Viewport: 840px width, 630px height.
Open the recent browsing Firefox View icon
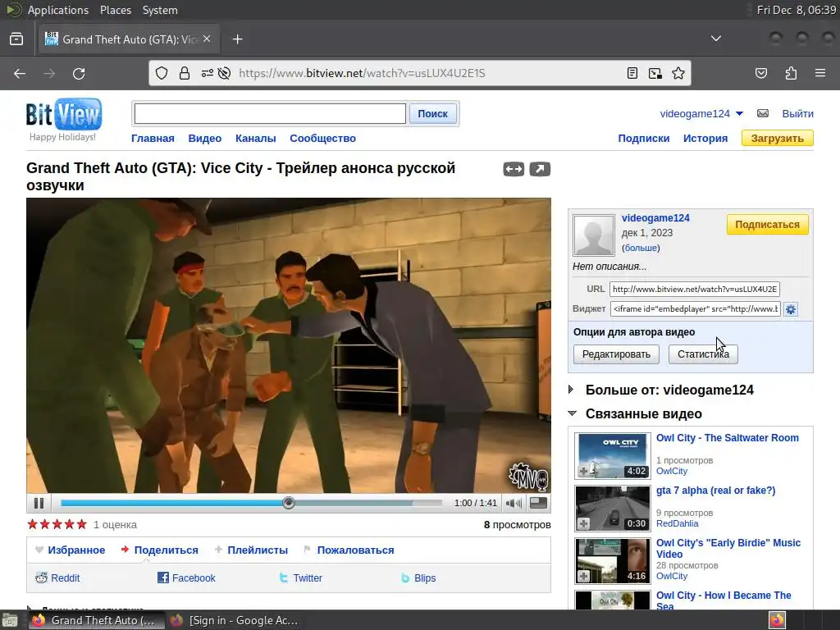pyautogui.click(x=16, y=39)
